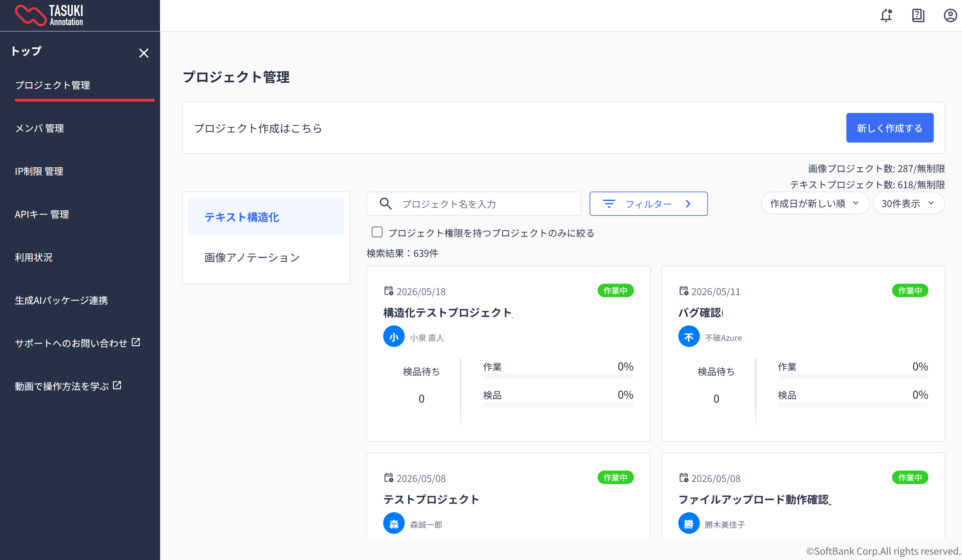962x560 pixels.
Task: Open 利用状況 in sidebar
Action: pyautogui.click(x=34, y=257)
